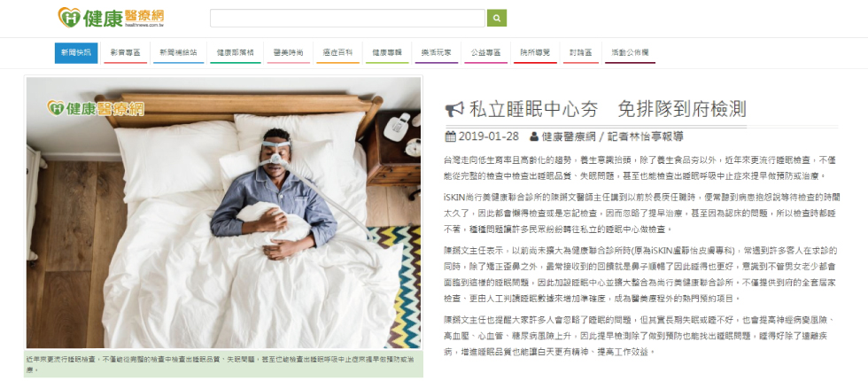Click the author person icon before 健康醫療網
The image size is (868, 381).
click(533, 136)
